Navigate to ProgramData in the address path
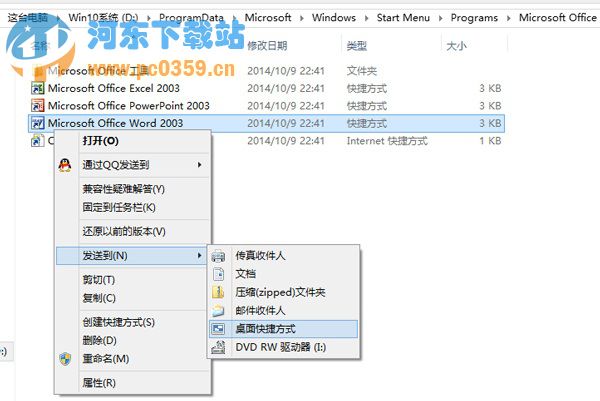 click(x=192, y=18)
